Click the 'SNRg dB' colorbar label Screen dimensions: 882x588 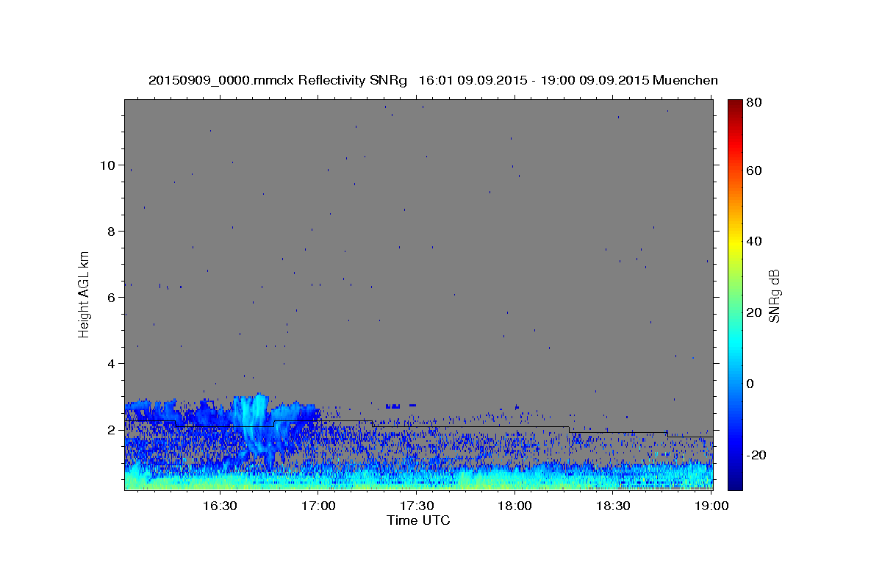(x=774, y=296)
